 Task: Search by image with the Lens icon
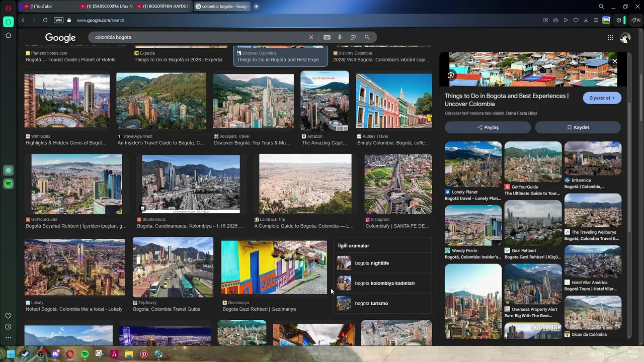353,37
